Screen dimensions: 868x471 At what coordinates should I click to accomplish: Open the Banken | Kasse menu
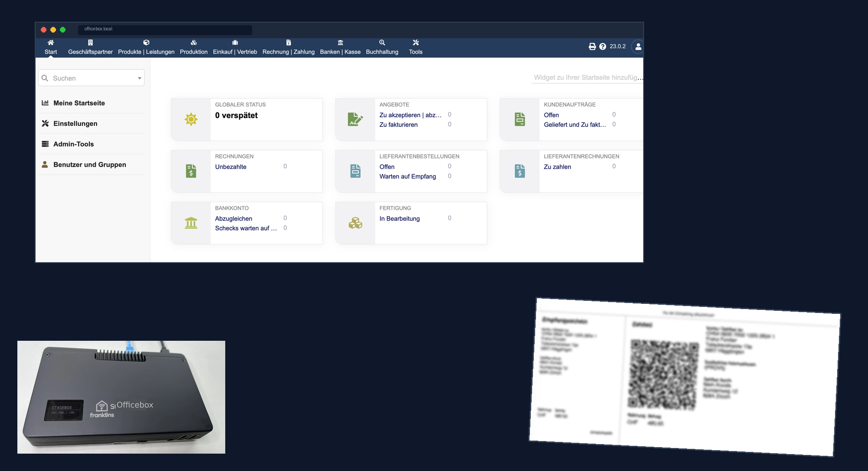tap(340, 47)
